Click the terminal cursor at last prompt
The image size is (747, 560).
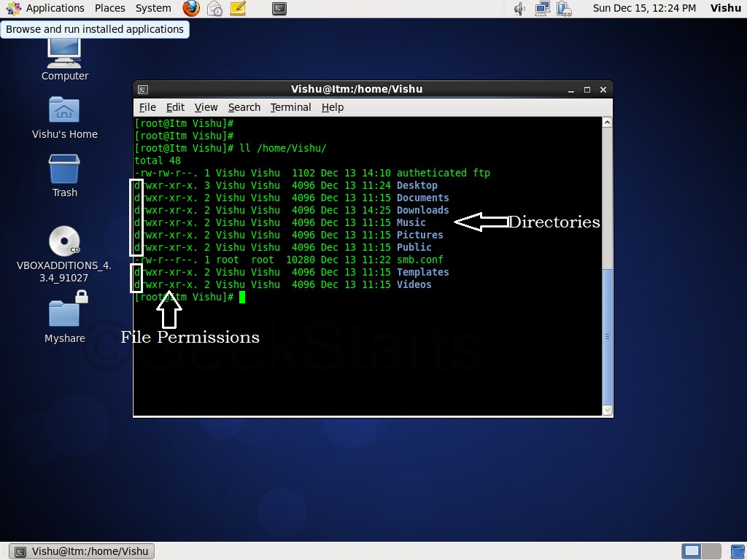pos(242,297)
